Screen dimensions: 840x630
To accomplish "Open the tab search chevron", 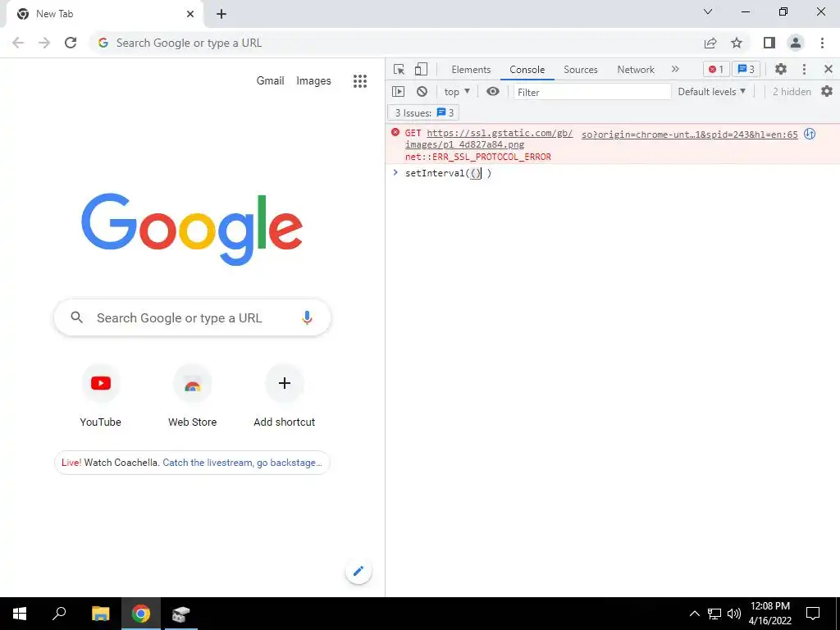I will click(x=708, y=11).
